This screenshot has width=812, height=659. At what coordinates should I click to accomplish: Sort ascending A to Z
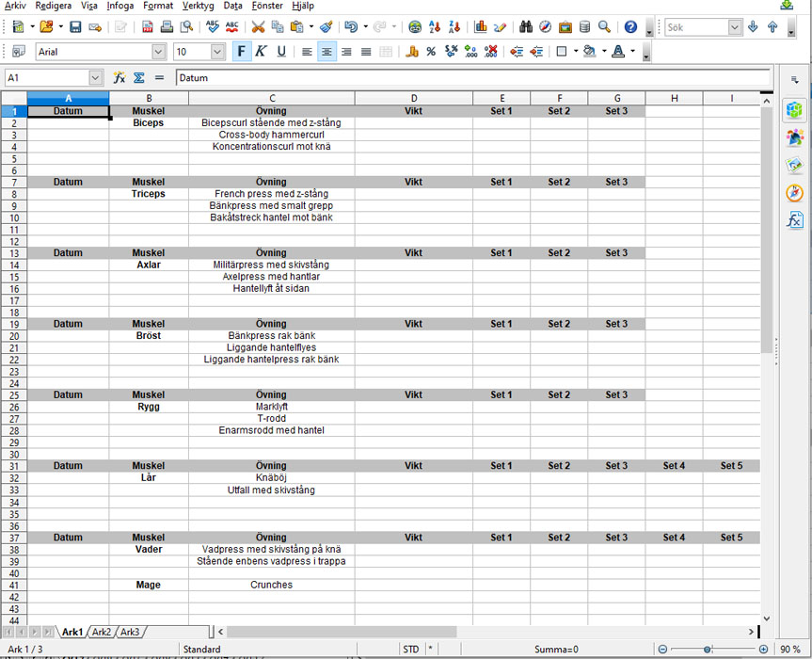point(435,27)
